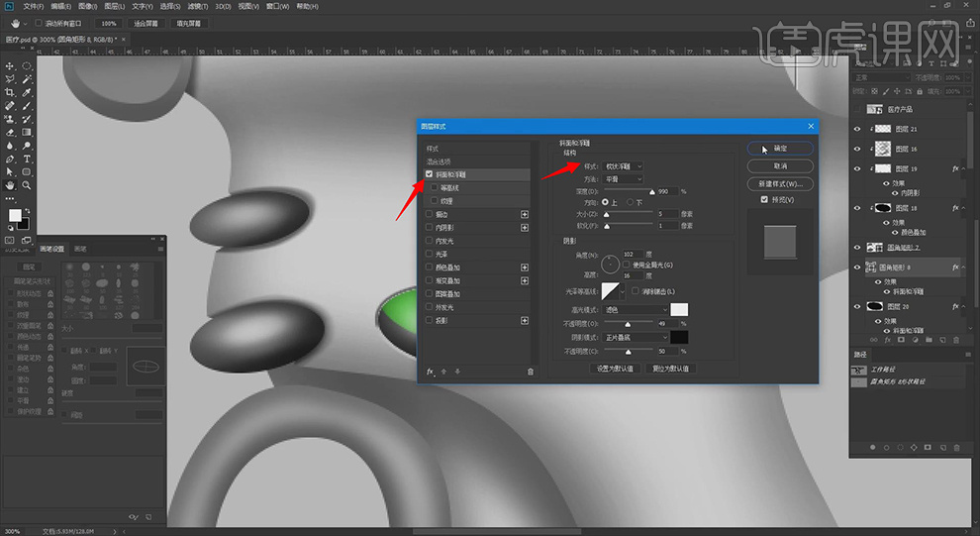The image size is (980, 536).
Task: Open the Layer (图层) menu
Action: pyautogui.click(x=115, y=6)
